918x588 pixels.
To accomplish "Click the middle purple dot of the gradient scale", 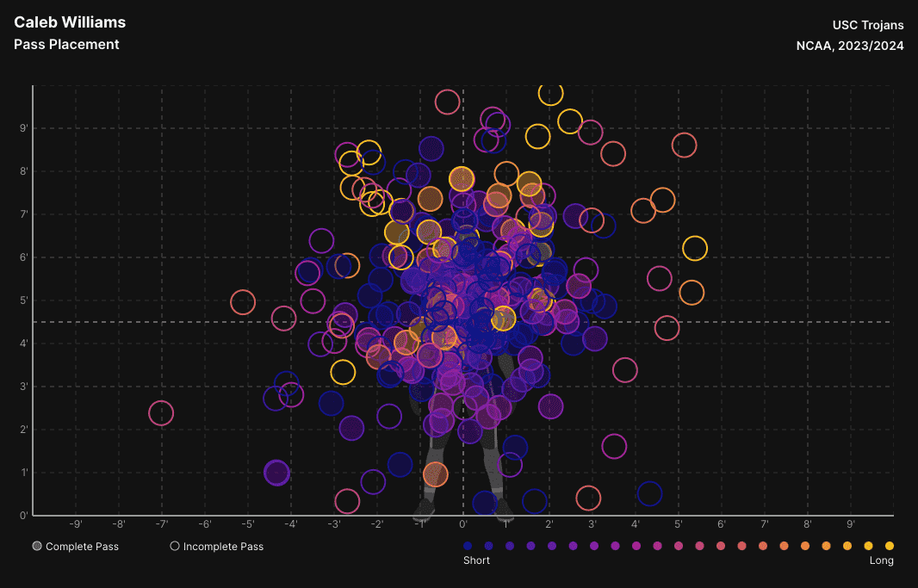I will [592, 545].
